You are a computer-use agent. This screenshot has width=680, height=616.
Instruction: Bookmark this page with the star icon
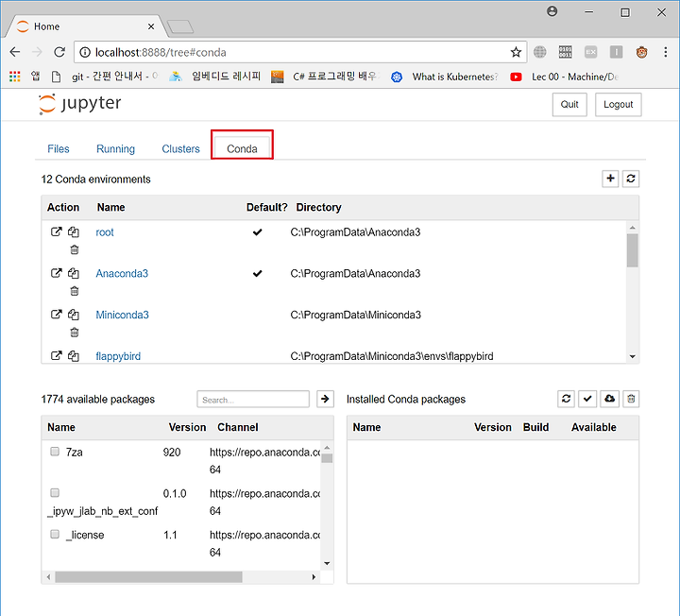[516, 53]
